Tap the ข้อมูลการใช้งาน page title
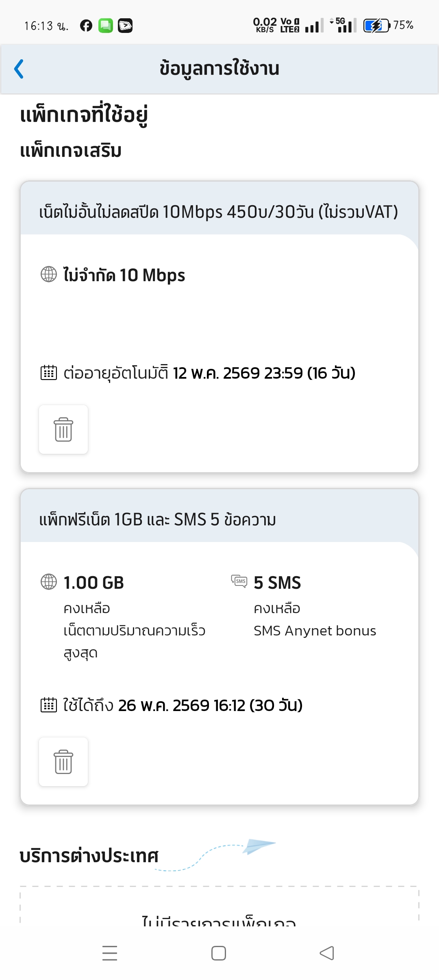439x980 pixels. pyautogui.click(x=219, y=68)
